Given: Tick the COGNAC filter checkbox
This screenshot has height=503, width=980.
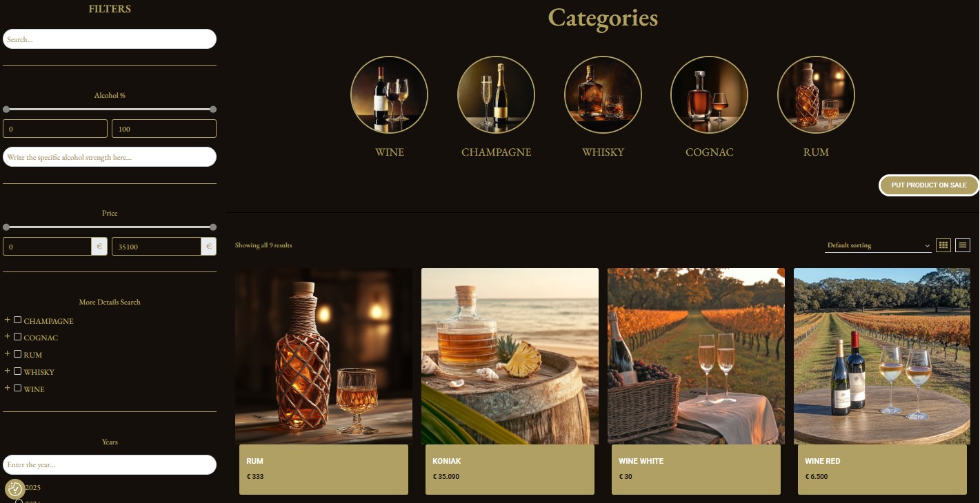Looking at the screenshot, I should pos(18,337).
